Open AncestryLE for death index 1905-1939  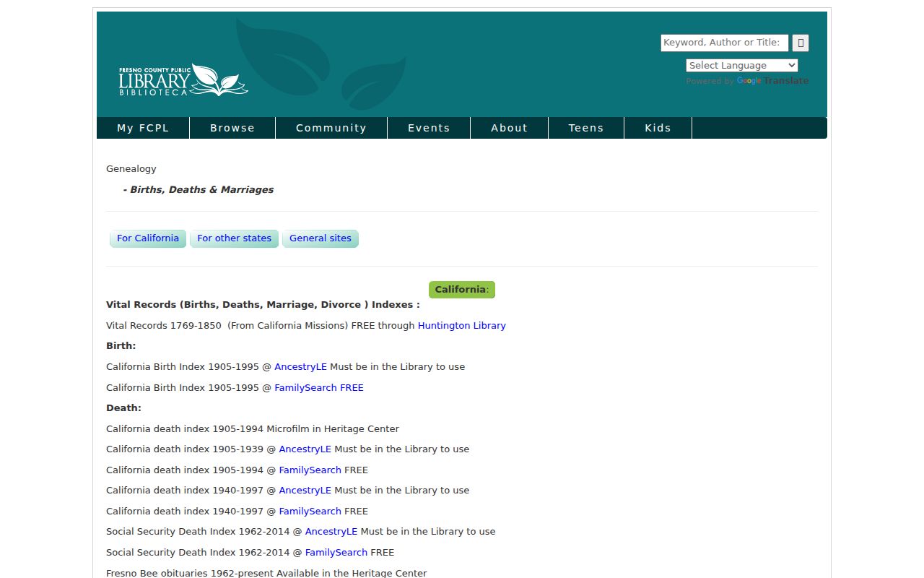pos(305,449)
